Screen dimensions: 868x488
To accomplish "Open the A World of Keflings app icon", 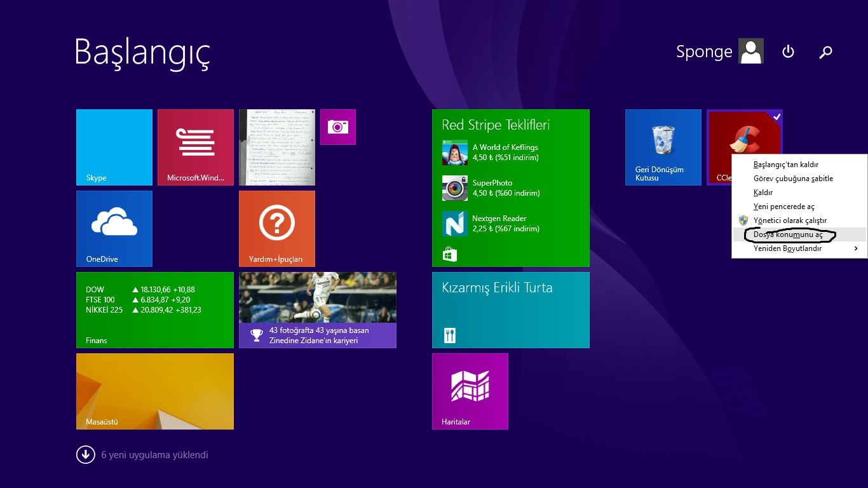I will 455,152.
